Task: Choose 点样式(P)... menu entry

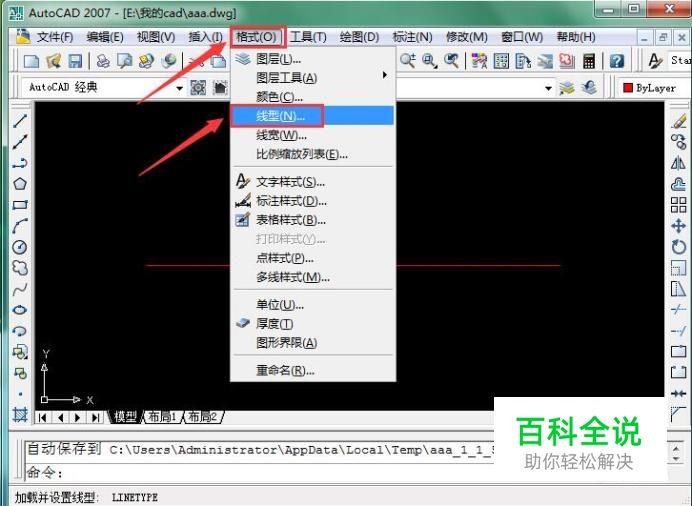Action: pos(312,258)
